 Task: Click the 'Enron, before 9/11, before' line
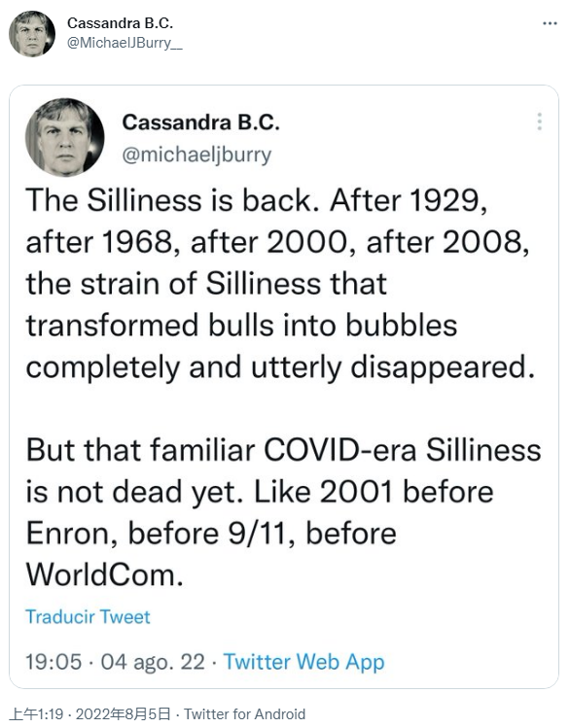click(x=211, y=534)
